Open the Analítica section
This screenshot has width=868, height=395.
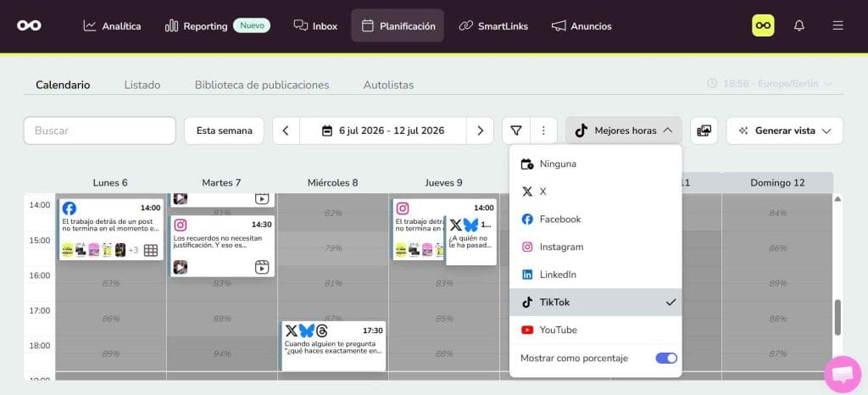pos(112,26)
